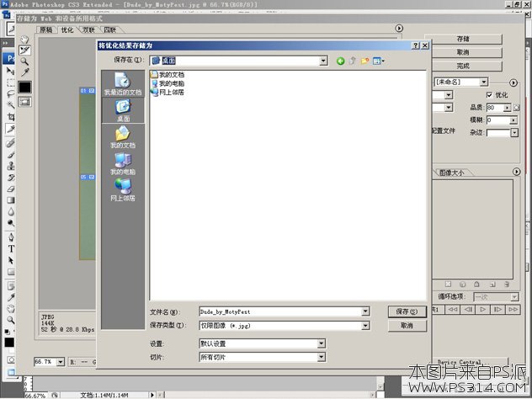Switch to the 双联 tab
The image size is (532, 399).
[x=89, y=29]
